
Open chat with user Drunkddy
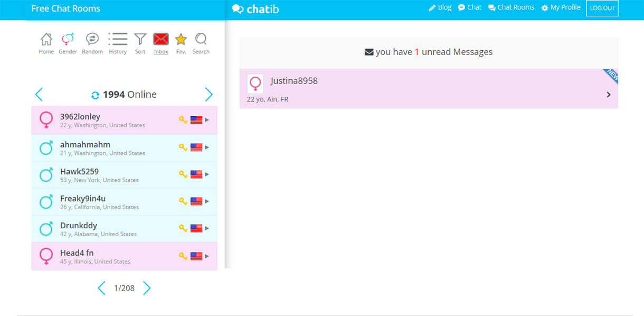79,226
